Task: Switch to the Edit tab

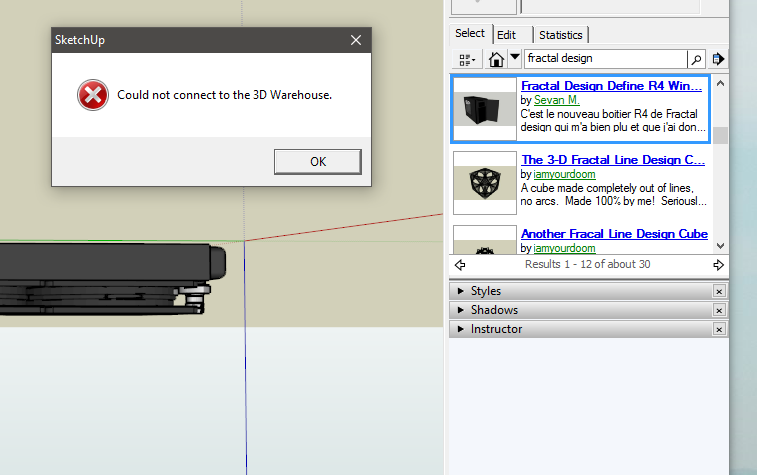Action: [x=507, y=35]
